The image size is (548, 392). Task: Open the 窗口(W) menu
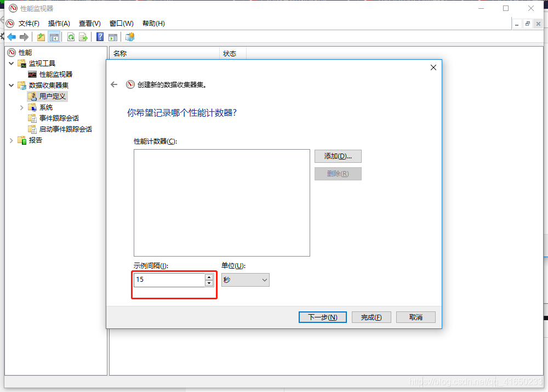click(x=121, y=24)
